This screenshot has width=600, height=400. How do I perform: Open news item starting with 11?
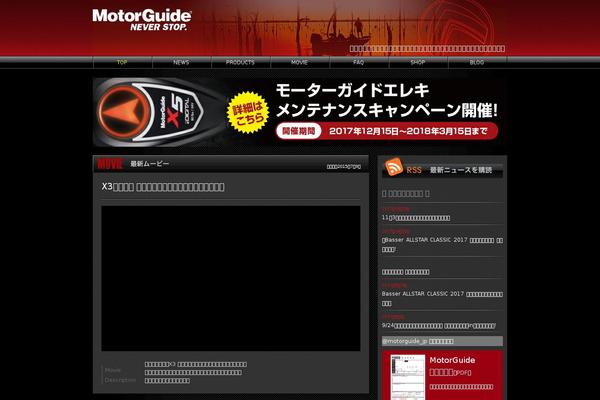click(x=416, y=218)
